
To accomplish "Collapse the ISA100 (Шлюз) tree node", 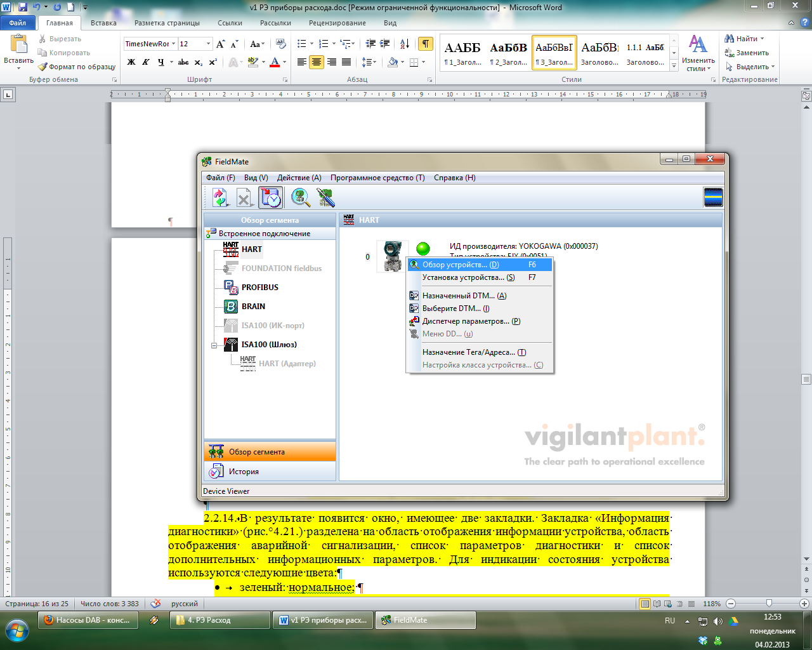I will click(214, 345).
